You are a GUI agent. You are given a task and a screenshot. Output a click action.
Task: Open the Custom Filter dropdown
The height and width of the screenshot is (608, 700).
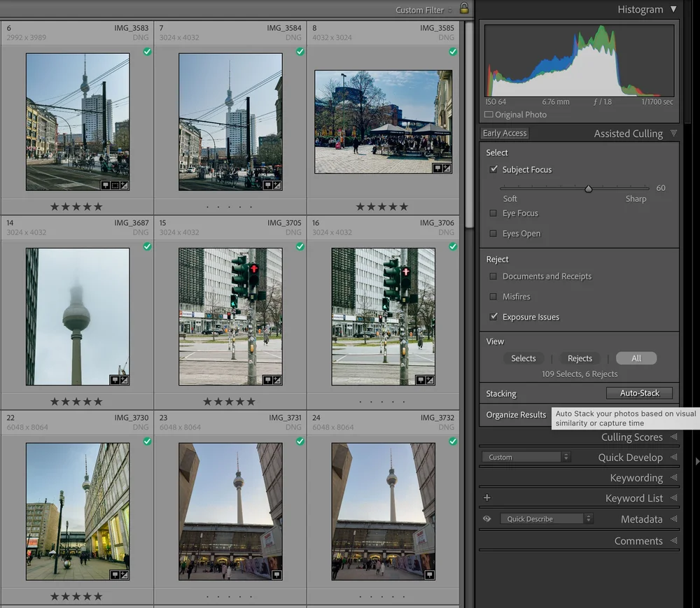click(423, 10)
